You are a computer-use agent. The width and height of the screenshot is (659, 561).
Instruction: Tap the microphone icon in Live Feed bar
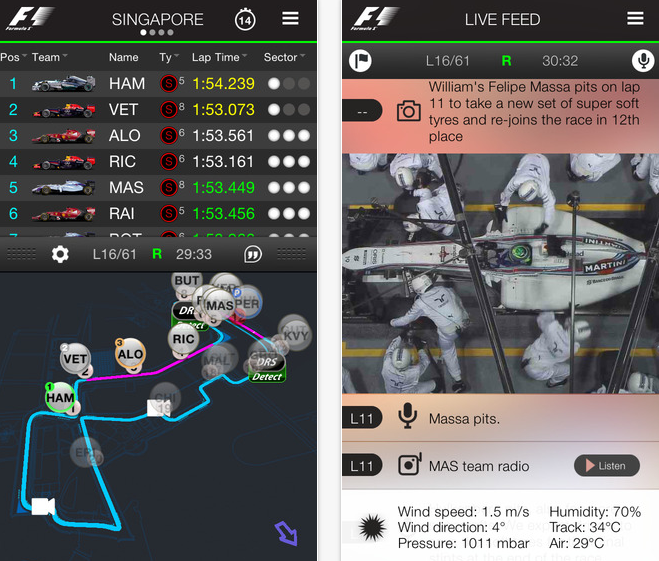pos(643,61)
